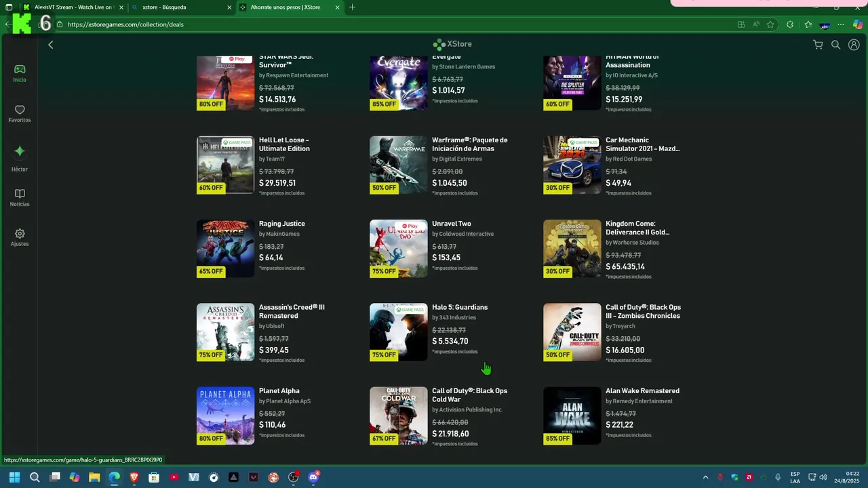
Task: Open Noticias in the sidebar
Action: point(20,198)
